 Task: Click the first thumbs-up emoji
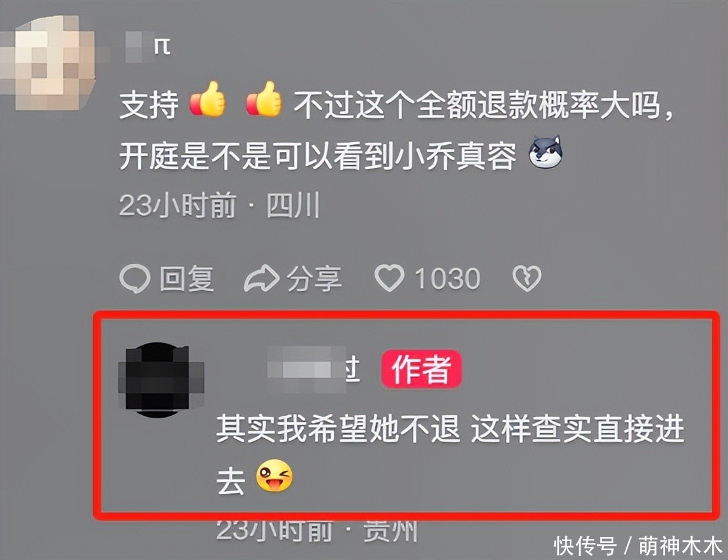point(207,99)
